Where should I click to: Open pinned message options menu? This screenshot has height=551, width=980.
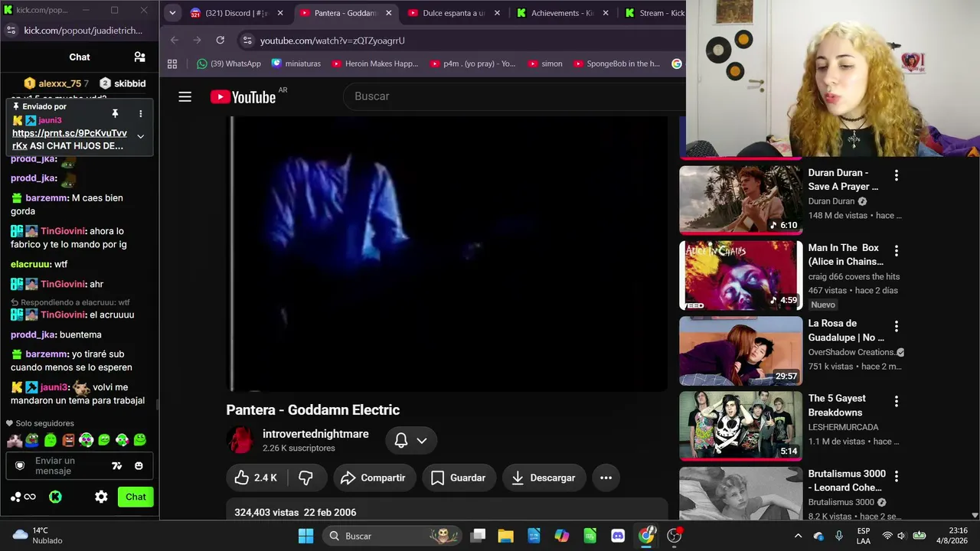pyautogui.click(x=140, y=113)
